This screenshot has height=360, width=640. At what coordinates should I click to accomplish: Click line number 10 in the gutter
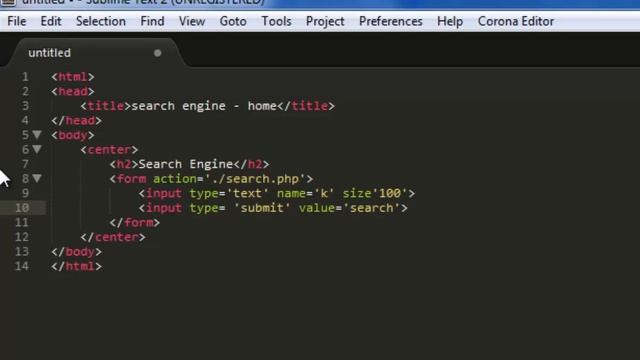point(22,208)
